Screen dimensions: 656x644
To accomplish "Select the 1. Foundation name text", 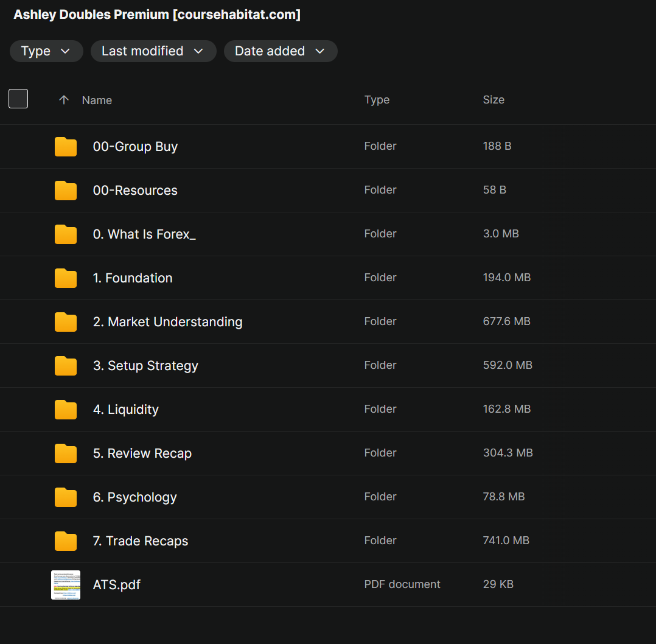I will [133, 278].
